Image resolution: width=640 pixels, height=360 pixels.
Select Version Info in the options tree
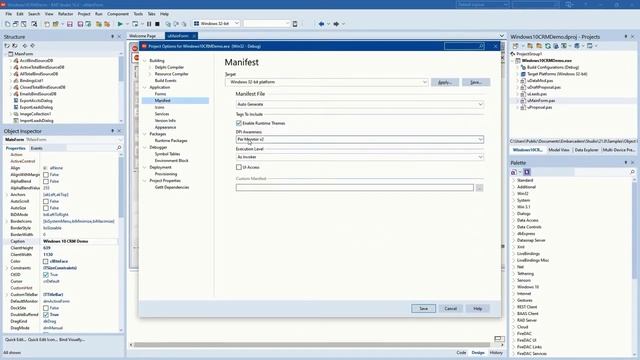pos(165,120)
